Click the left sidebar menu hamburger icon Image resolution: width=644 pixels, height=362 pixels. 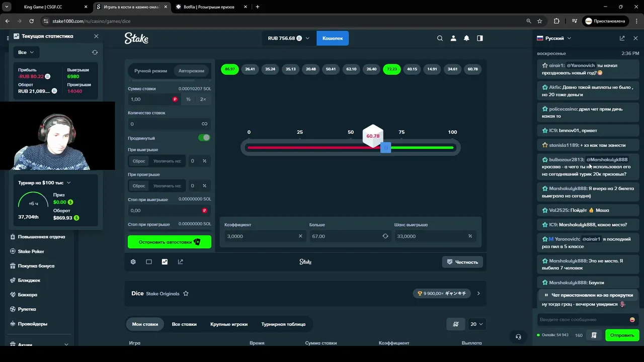pyautogui.click(x=8, y=38)
